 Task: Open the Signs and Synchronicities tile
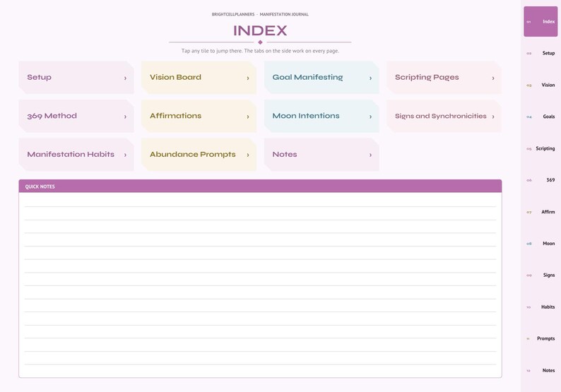444,117
